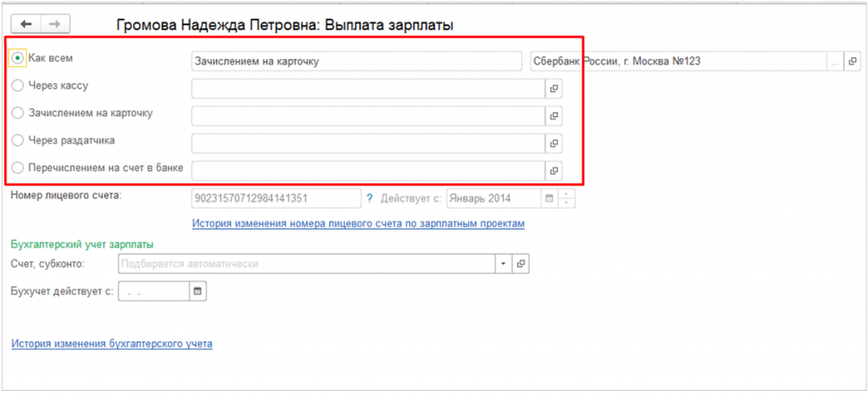Click the back arrow navigation button
The width and height of the screenshot is (868, 395).
pos(25,25)
